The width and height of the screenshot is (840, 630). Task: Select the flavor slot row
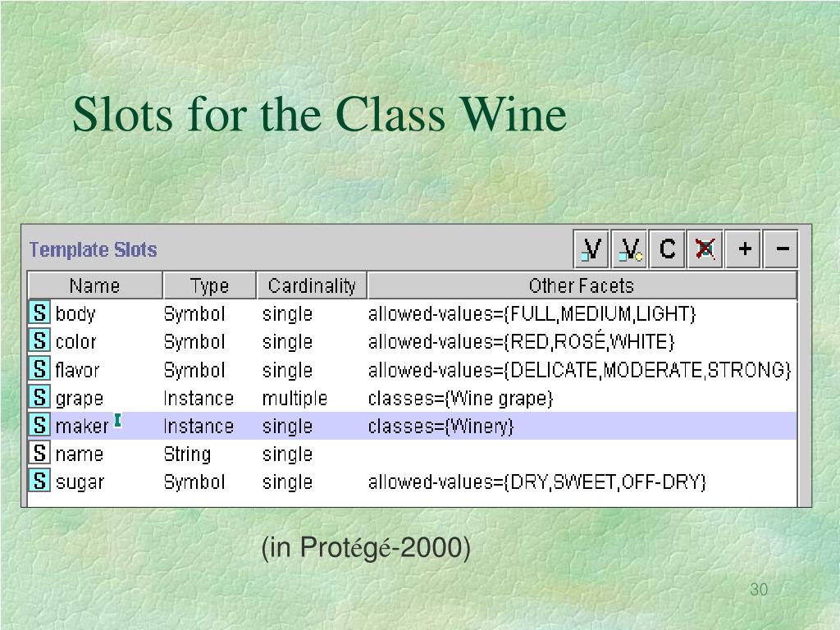412,370
